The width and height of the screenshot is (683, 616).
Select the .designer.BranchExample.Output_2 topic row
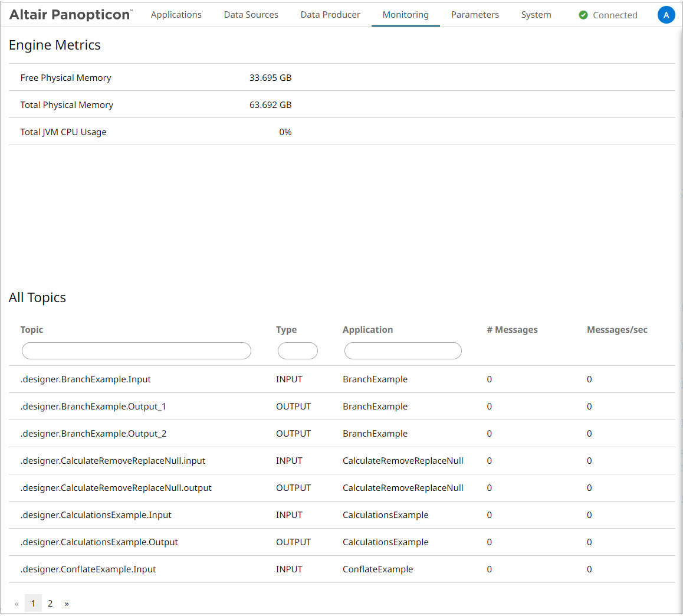[x=93, y=434]
